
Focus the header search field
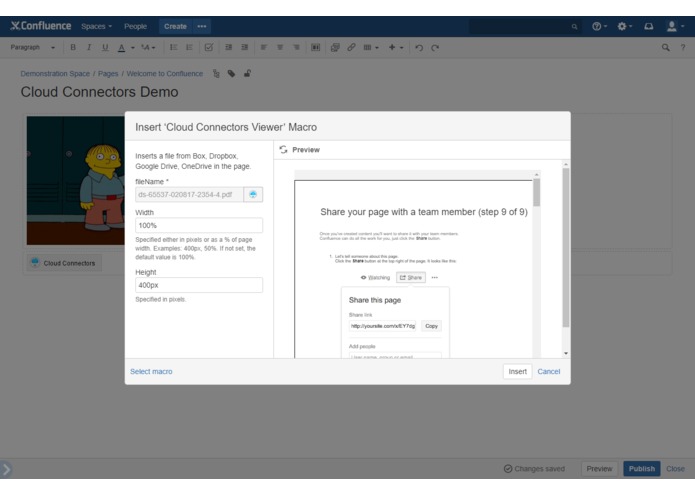pos(525,27)
